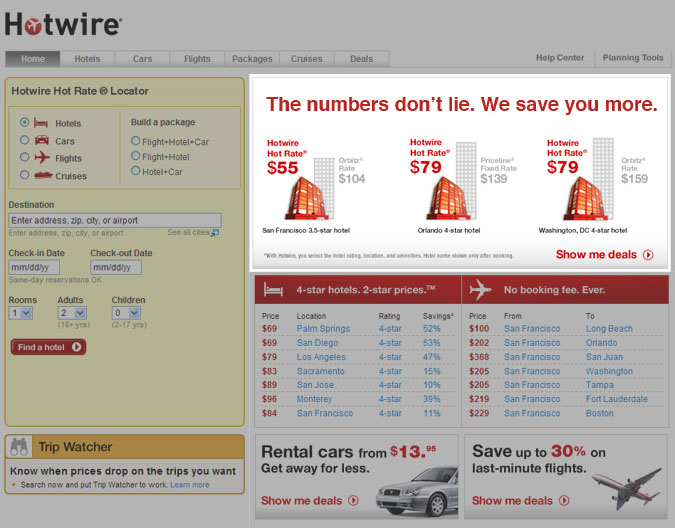Open the Monterey hotel deal
Screen dimensions: 675x528
point(314,399)
